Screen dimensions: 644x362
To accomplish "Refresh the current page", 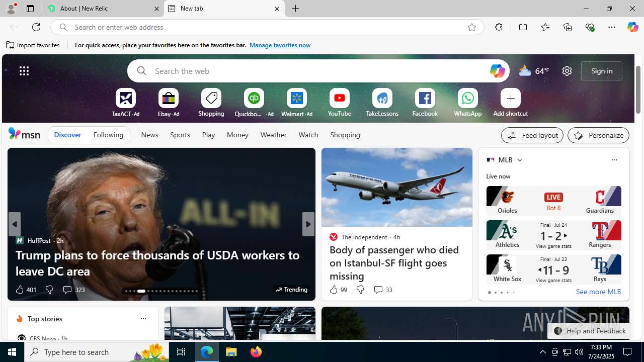I will pyautogui.click(x=36, y=27).
